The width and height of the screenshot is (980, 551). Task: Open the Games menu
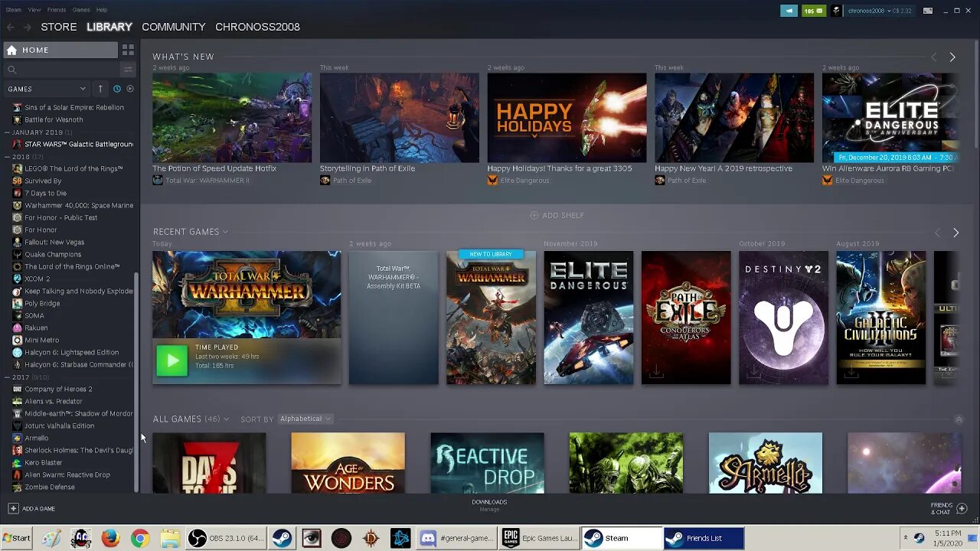coord(81,10)
